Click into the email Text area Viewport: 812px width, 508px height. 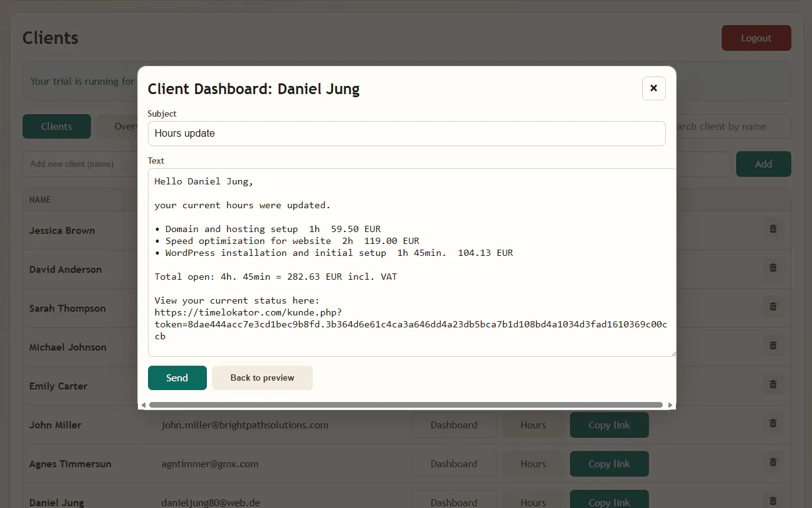click(412, 262)
